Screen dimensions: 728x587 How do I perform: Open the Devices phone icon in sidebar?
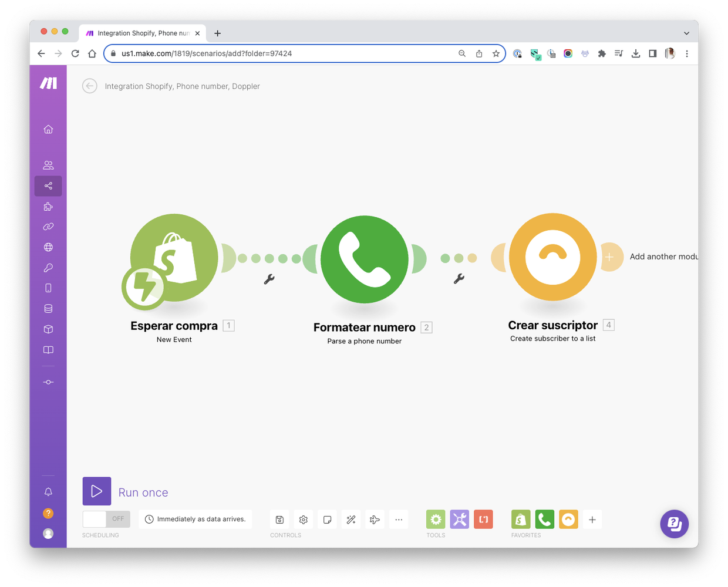pyautogui.click(x=48, y=288)
